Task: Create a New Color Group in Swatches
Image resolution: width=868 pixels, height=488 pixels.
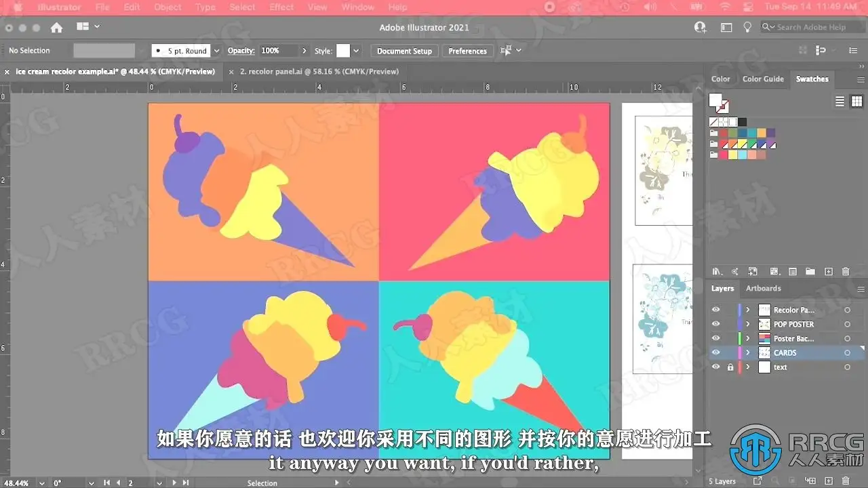Action: click(x=810, y=271)
